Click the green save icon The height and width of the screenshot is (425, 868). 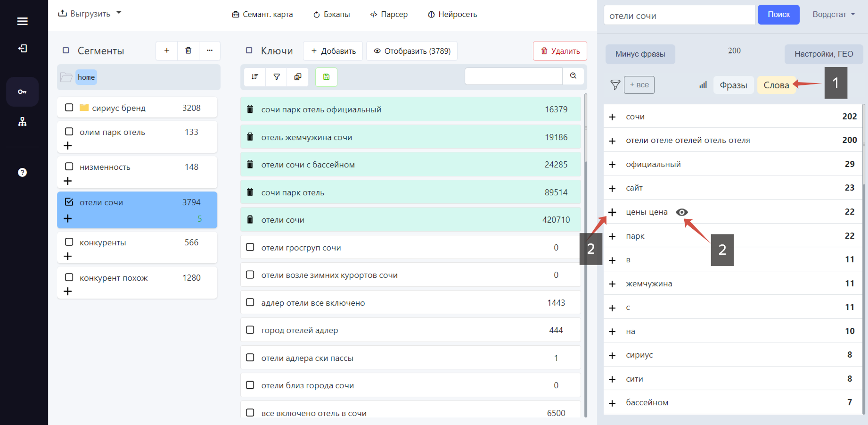tap(326, 77)
